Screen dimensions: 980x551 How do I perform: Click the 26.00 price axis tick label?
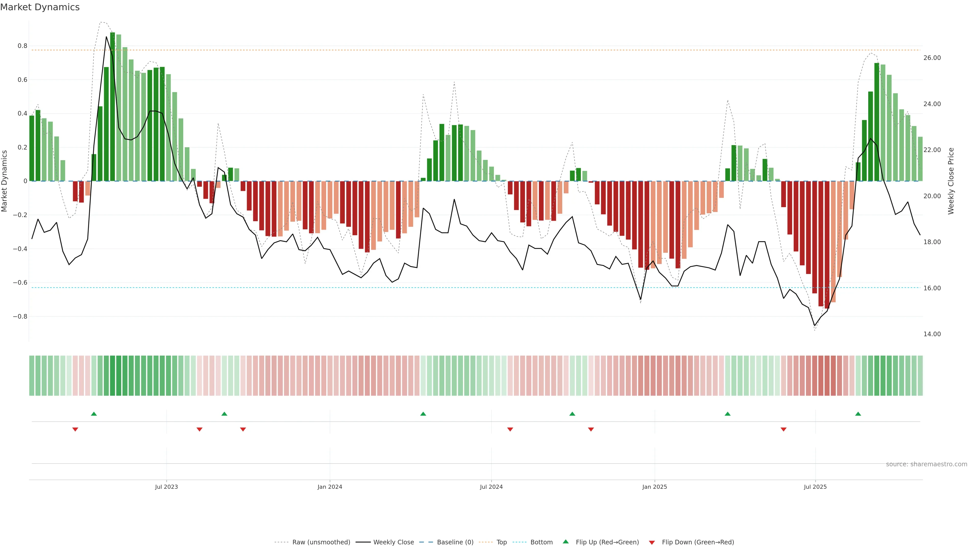coord(932,58)
